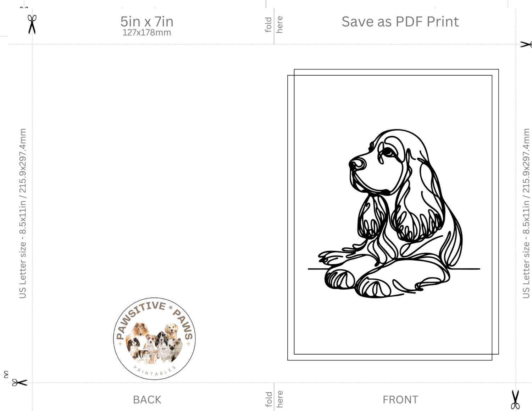Click the scissors icon at top-right edge
Screen dimensions: 532x411
click(526, 44)
